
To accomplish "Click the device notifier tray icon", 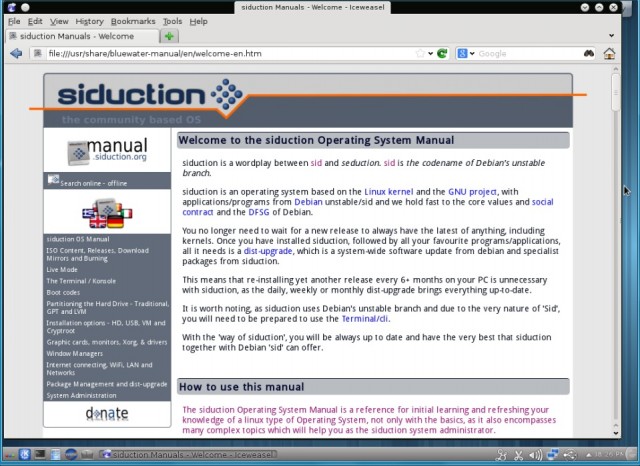I will [x=570, y=455].
